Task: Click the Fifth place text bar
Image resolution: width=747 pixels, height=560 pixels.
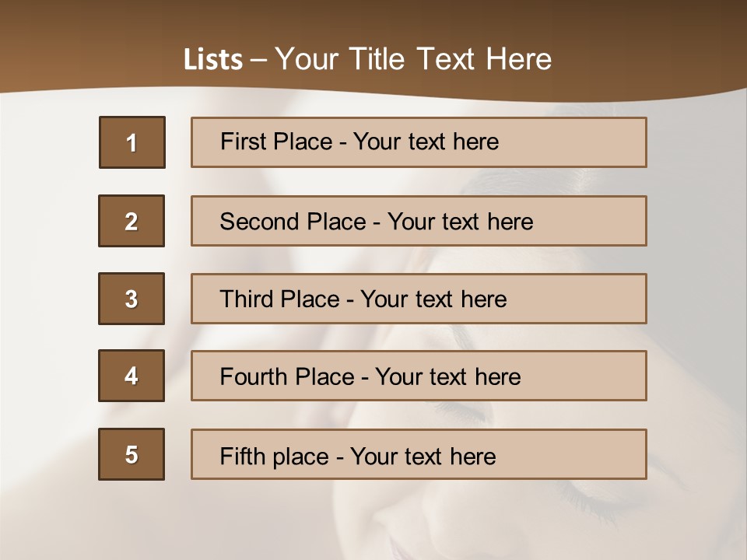Action: tap(419, 454)
